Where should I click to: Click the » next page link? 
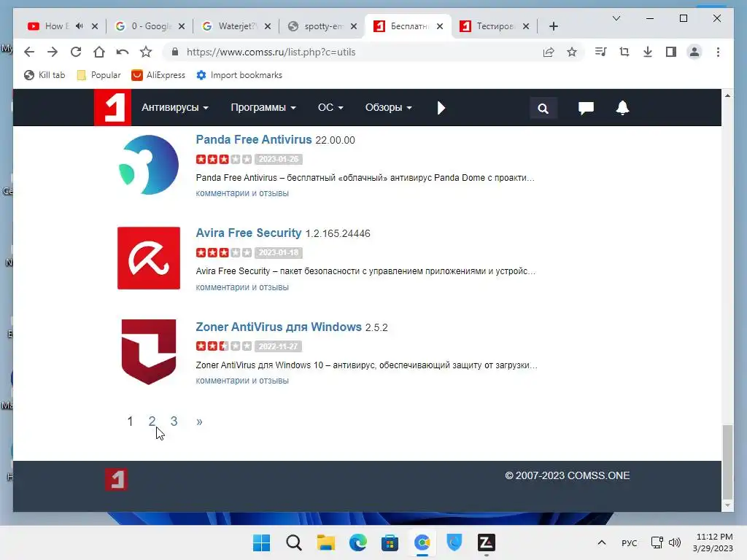coord(199,421)
